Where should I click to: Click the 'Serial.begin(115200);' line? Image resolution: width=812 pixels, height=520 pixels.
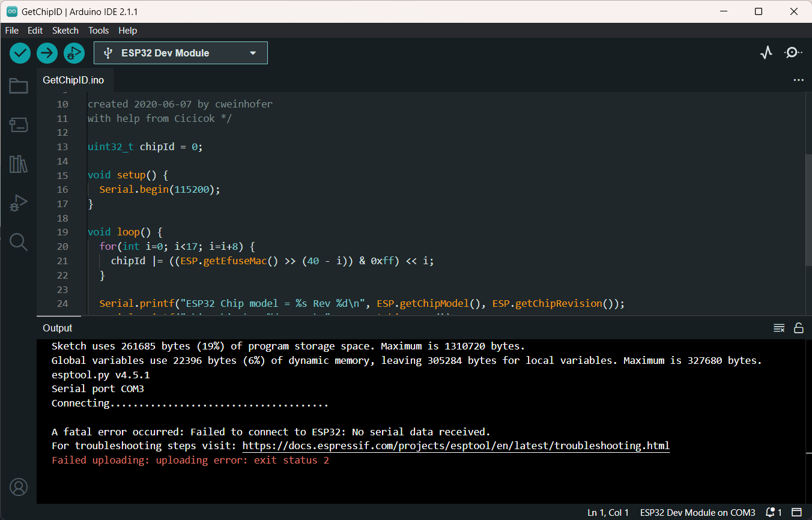pyautogui.click(x=160, y=189)
